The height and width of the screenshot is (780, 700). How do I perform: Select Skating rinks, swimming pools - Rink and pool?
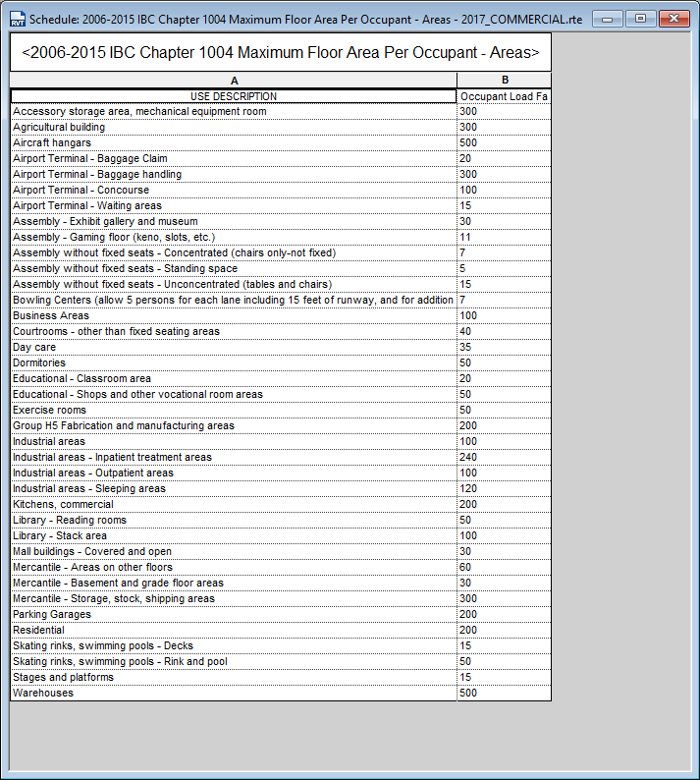coord(234,661)
